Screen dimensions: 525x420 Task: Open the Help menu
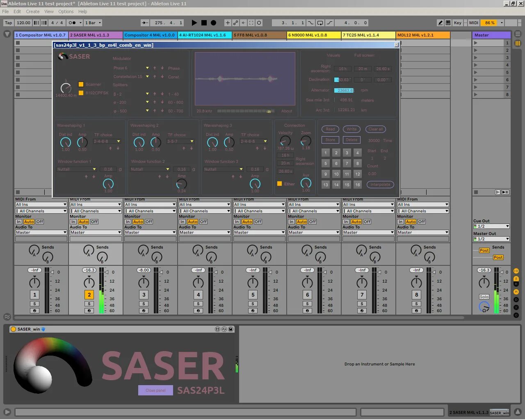(83, 11)
